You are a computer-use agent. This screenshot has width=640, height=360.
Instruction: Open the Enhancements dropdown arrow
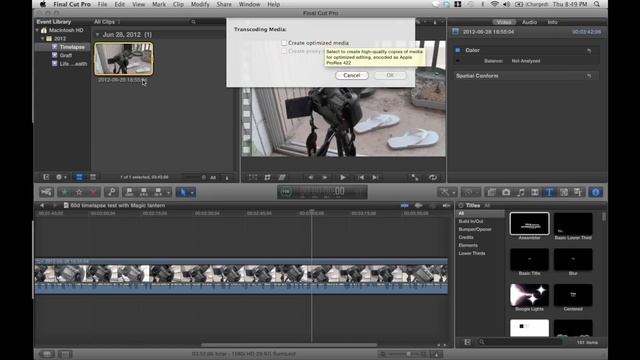click(453, 192)
